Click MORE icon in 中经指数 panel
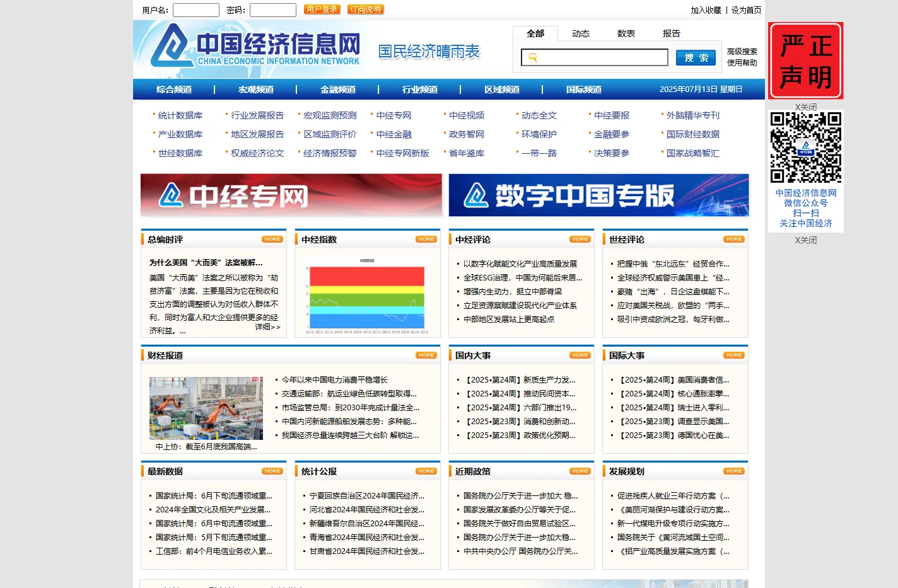This screenshot has height=588, width=898. pyautogui.click(x=426, y=239)
